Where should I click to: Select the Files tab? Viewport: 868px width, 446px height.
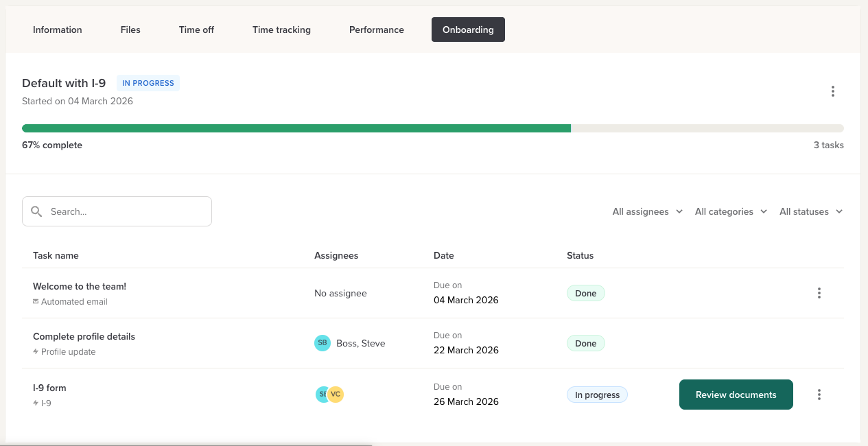130,30
